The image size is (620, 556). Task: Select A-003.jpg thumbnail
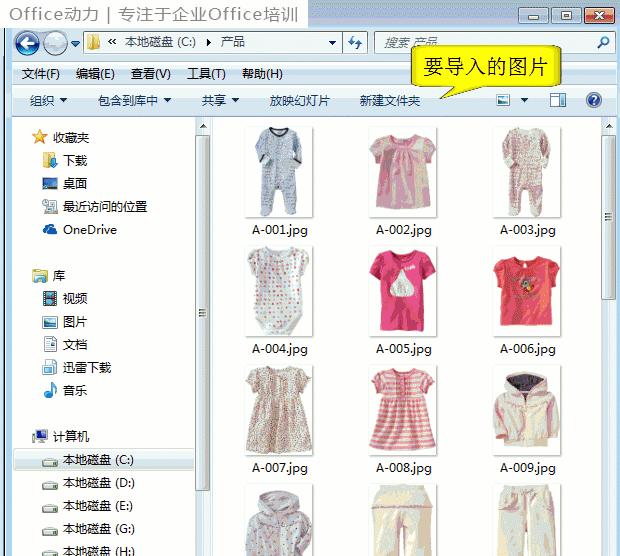(527, 172)
